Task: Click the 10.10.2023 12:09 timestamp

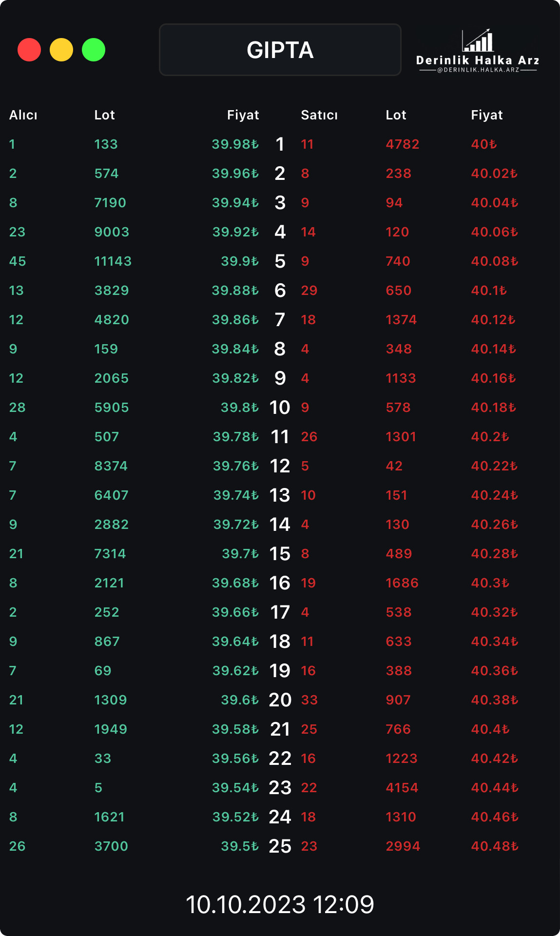Action: coord(280,905)
